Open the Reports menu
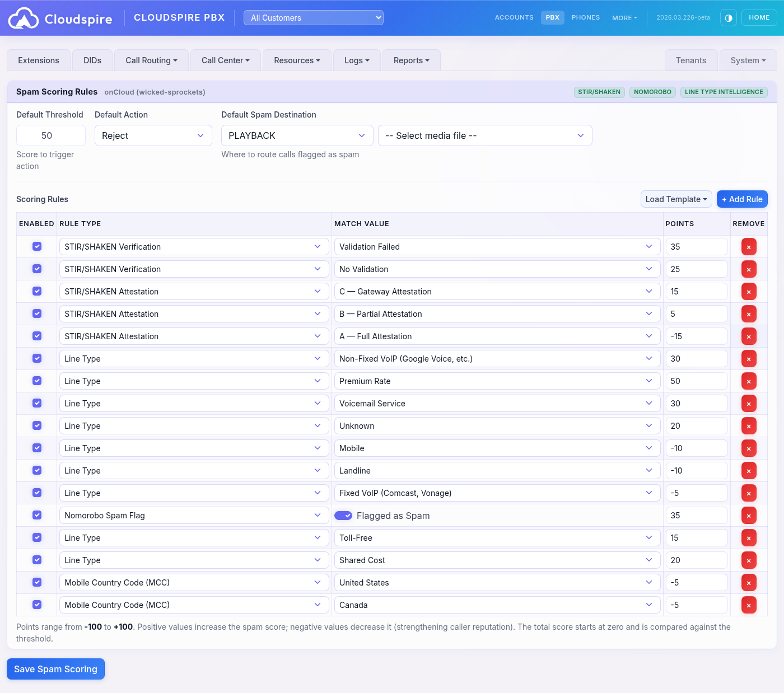The width and height of the screenshot is (784, 693). (x=411, y=60)
